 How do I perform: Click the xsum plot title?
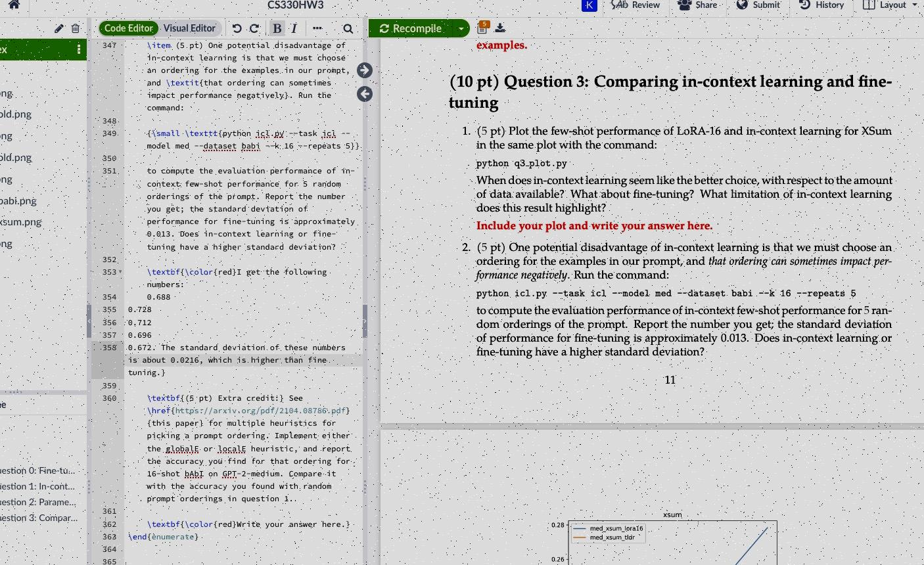click(672, 514)
